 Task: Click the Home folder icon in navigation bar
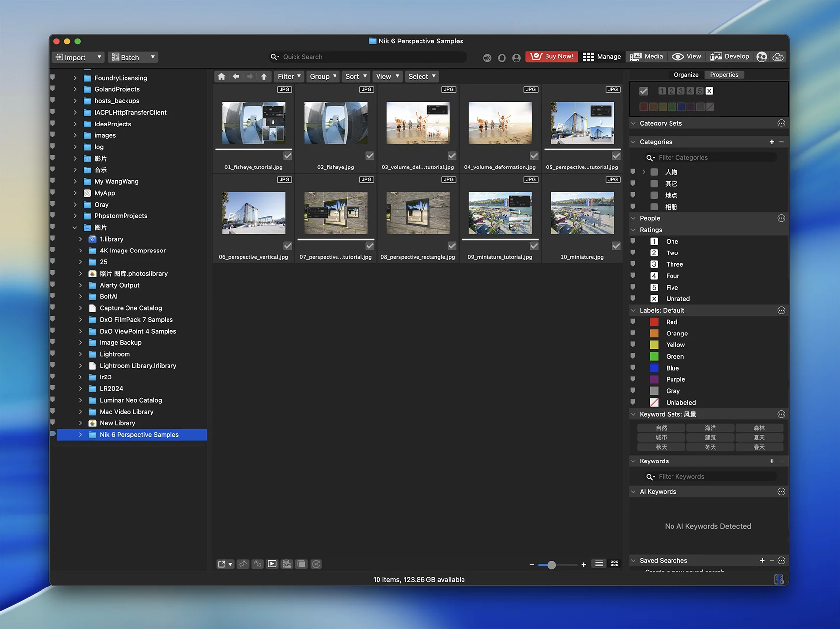pos(222,76)
